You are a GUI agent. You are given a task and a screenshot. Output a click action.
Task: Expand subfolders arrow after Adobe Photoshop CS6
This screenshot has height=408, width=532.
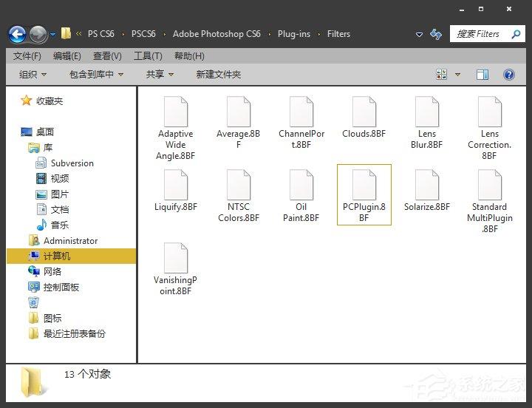[270, 34]
